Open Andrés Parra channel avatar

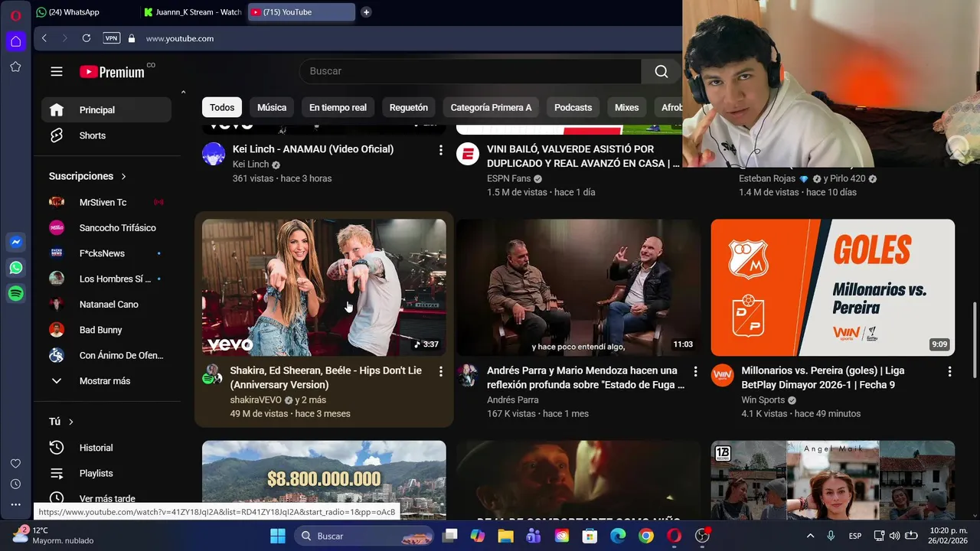[x=468, y=375]
